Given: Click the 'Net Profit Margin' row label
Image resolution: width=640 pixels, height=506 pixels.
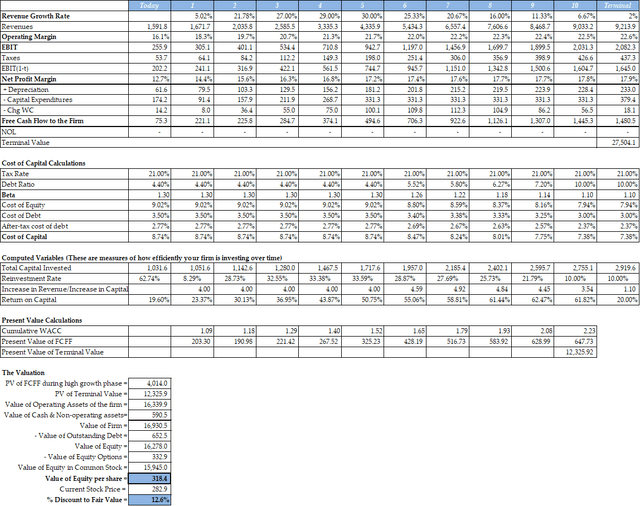Looking at the screenshot, I should pos(29,79).
